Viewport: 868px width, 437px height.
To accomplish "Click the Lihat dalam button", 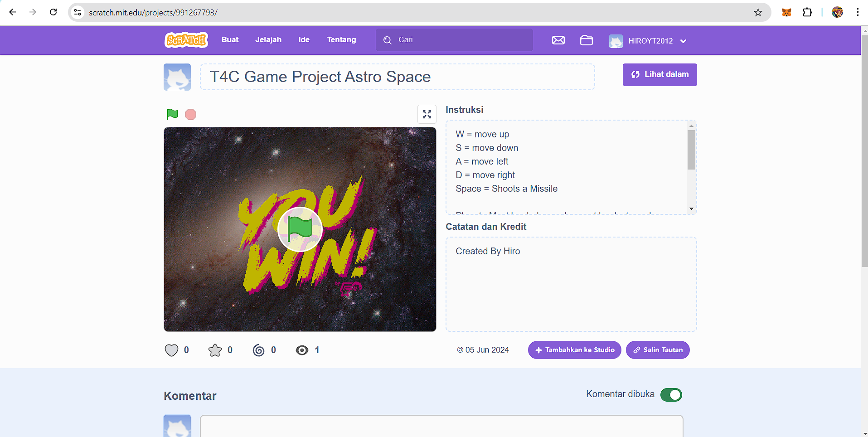I will pos(659,75).
